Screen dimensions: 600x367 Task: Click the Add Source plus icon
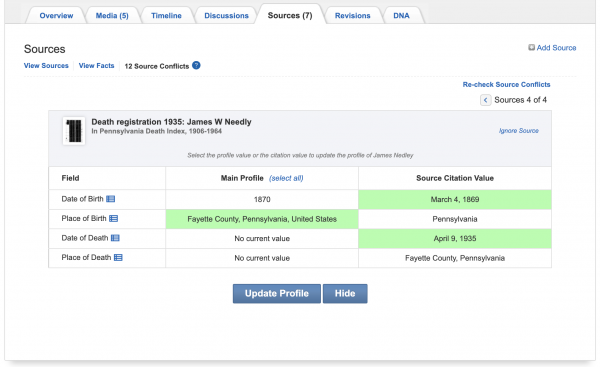click(x=532, y=47)
